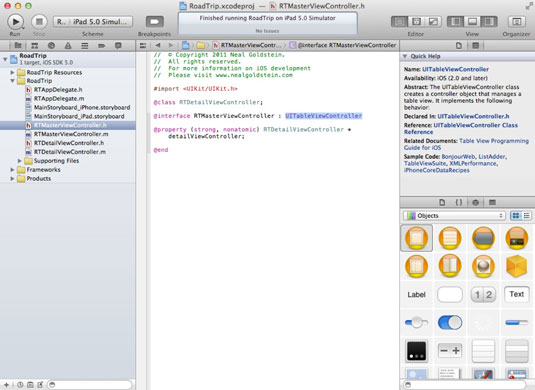Viewport: 535px width, 390px height.
Task: Open ListAdder sample code link
Action: click(491, 157)
